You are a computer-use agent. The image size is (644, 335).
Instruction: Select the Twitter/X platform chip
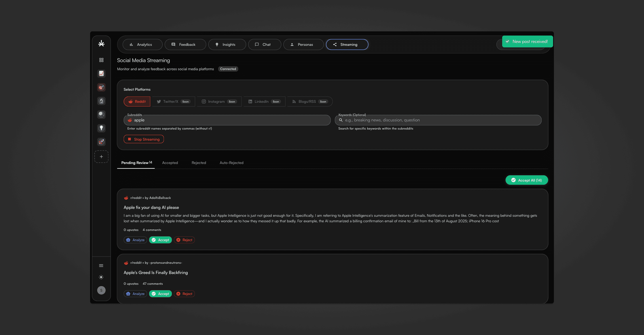click(173, 102)
